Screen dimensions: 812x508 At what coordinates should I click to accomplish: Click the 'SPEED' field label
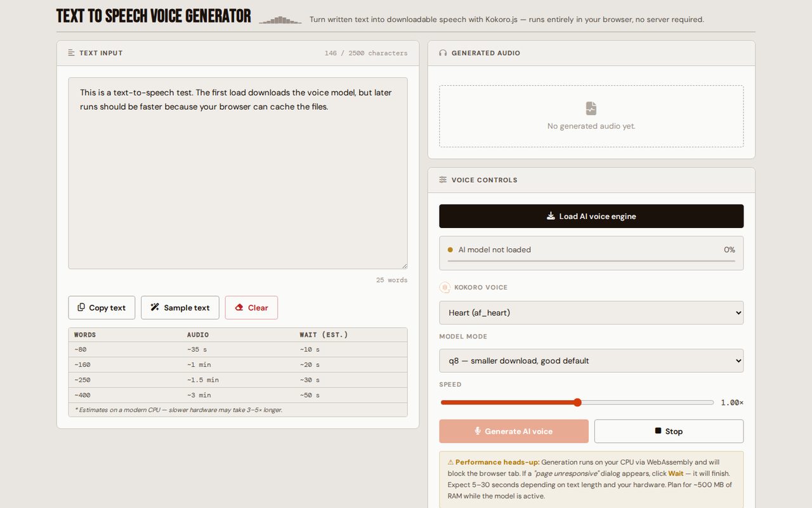click(450, 384)
